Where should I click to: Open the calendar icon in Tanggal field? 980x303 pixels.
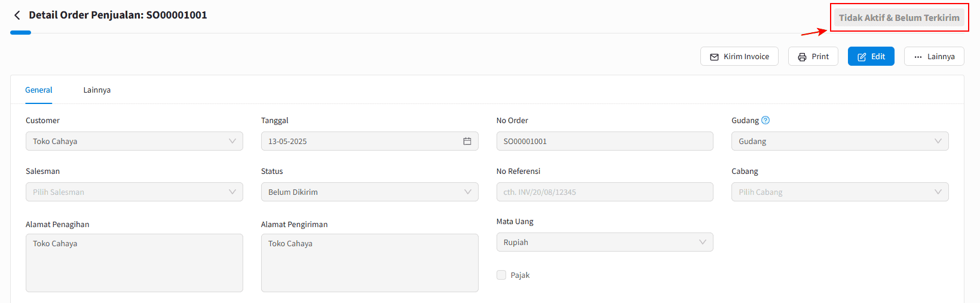pos(467,141)
